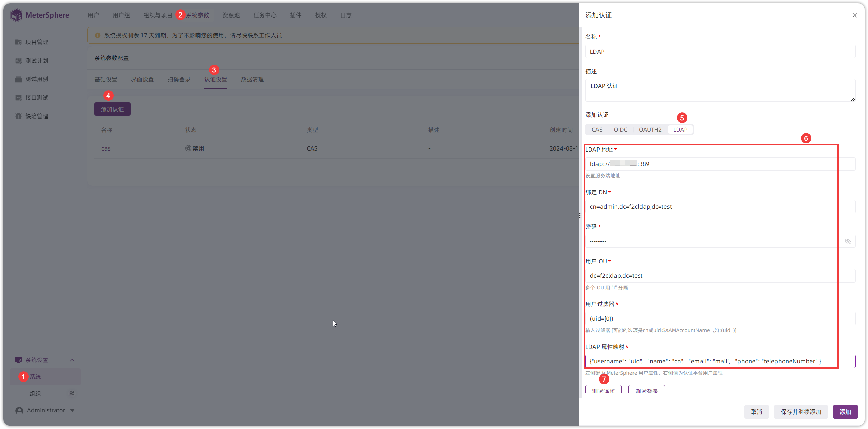Click the 保存并继续添加 button

tap(801, 412)
